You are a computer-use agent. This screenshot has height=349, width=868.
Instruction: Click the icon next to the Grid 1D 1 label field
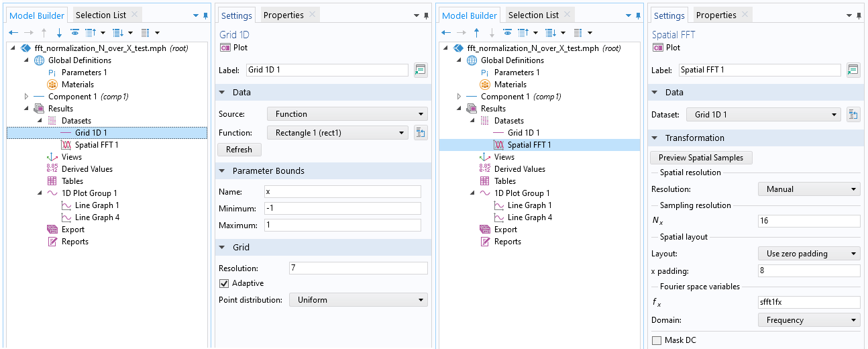(x=421, y=70)
